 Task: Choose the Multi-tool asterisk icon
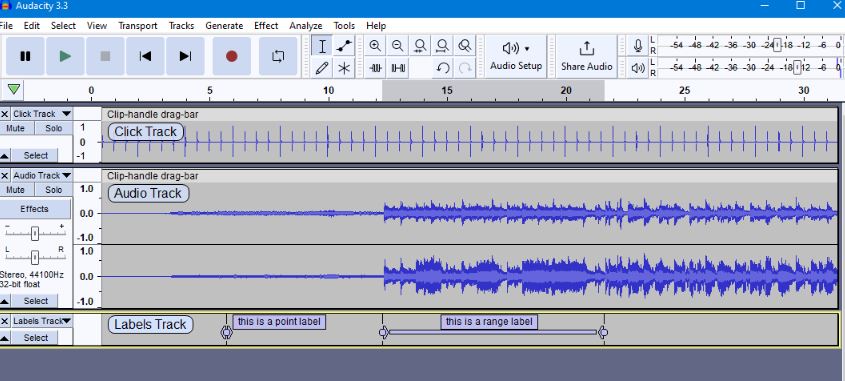point(344,68)
